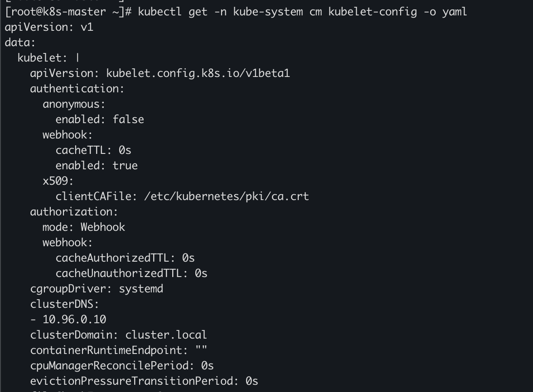
Task: Click the 'enabled: true' line
Action: (97, 166)
